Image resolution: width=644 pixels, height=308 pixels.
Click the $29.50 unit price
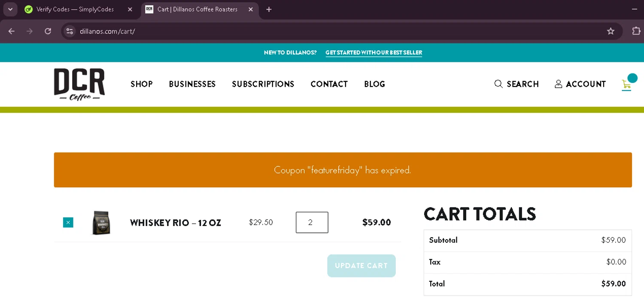[261, 223]
